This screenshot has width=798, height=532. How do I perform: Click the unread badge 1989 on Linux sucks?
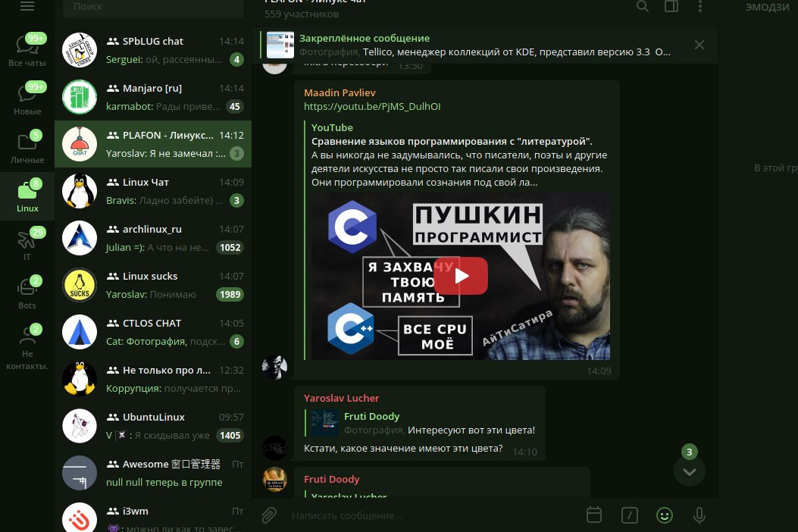pyautogui.click(x=230, y=294)
